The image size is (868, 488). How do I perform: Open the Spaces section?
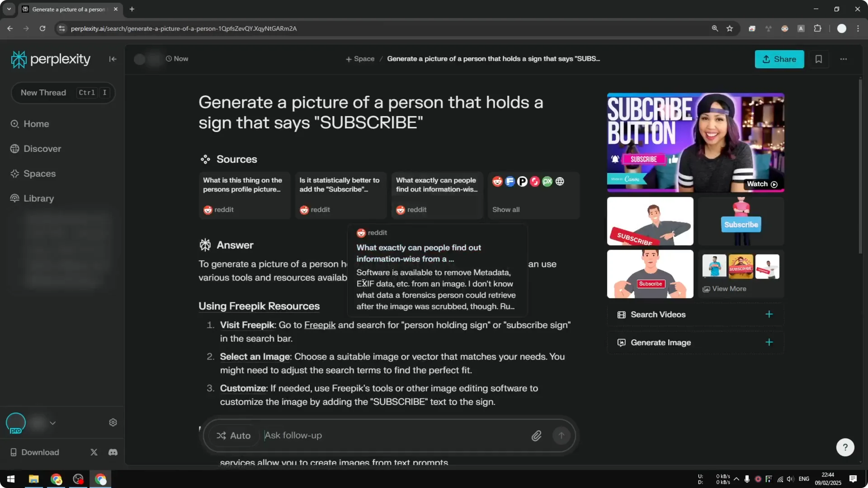click(39, 174)
